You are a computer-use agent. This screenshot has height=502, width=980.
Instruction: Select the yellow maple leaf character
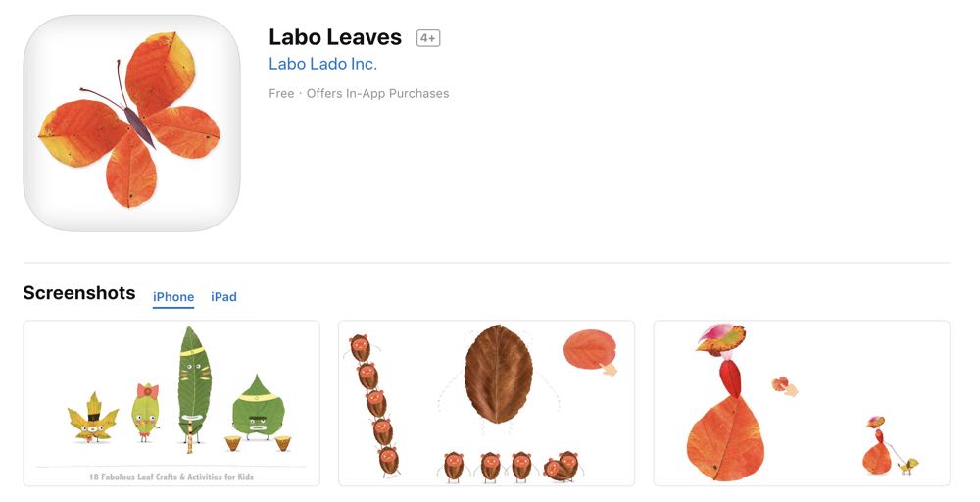tap(92, 418)
